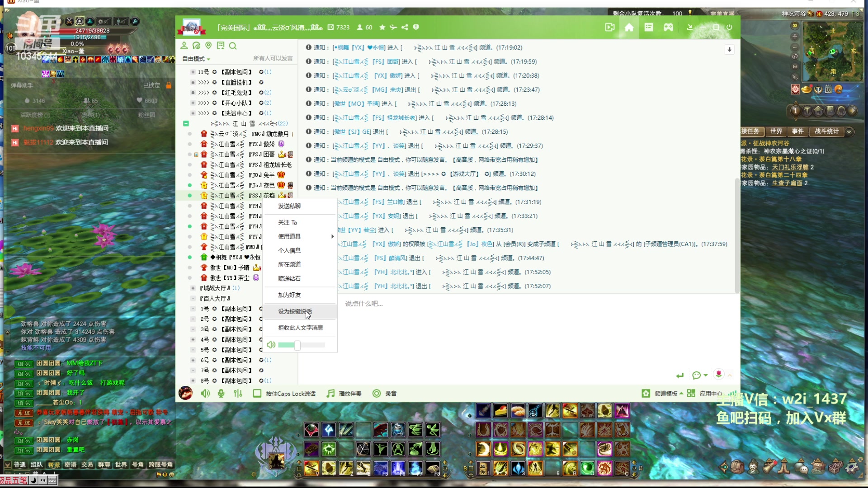Expand the 【开心小队】 channel
Viewport: 868px width, 488px height.
coord(193,103)
